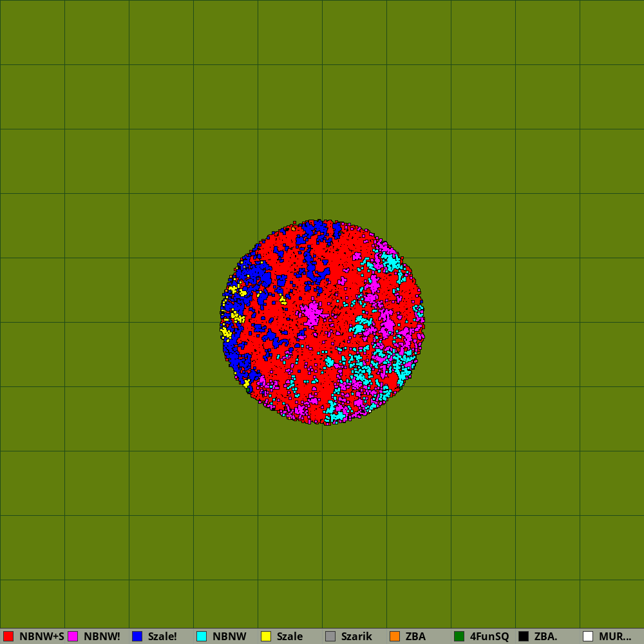Click the blue Szale! legend swatch

click(x=137, y=636)
